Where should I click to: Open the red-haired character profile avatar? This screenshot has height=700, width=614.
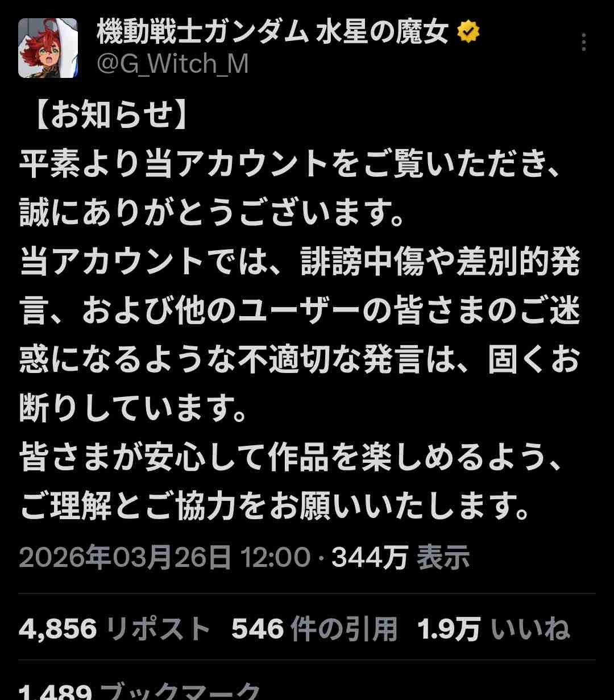(48, 48)
